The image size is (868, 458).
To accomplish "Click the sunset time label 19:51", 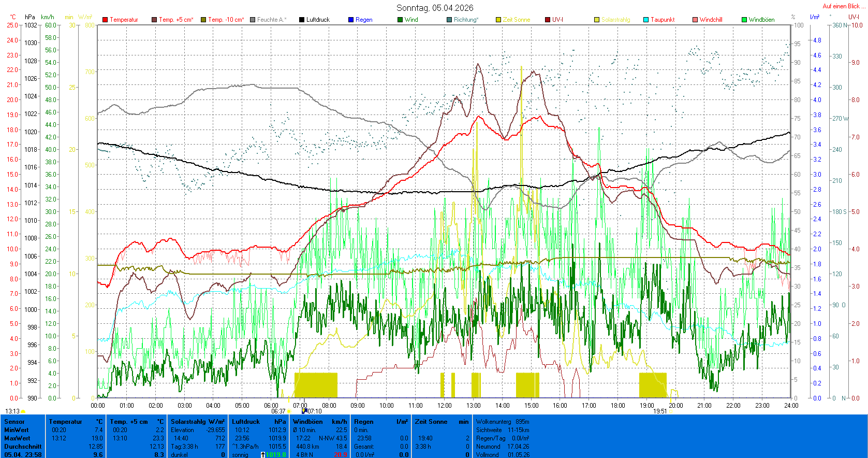I will tap(660, 411).
